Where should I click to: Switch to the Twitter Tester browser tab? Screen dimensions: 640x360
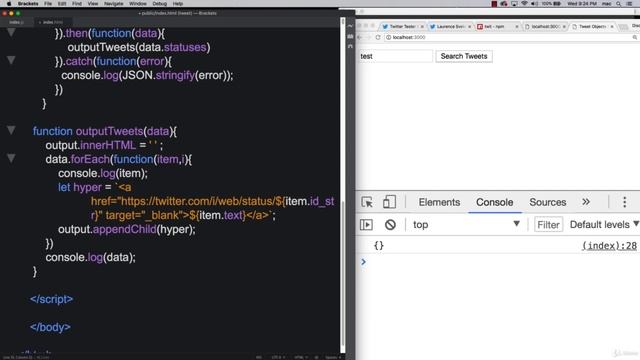pos(402,27)
